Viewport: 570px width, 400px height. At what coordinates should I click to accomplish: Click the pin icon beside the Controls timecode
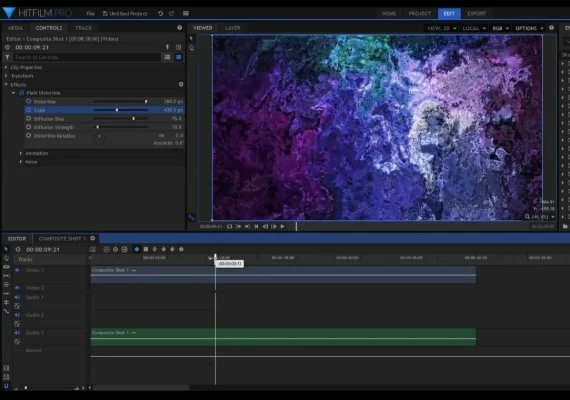167,47
